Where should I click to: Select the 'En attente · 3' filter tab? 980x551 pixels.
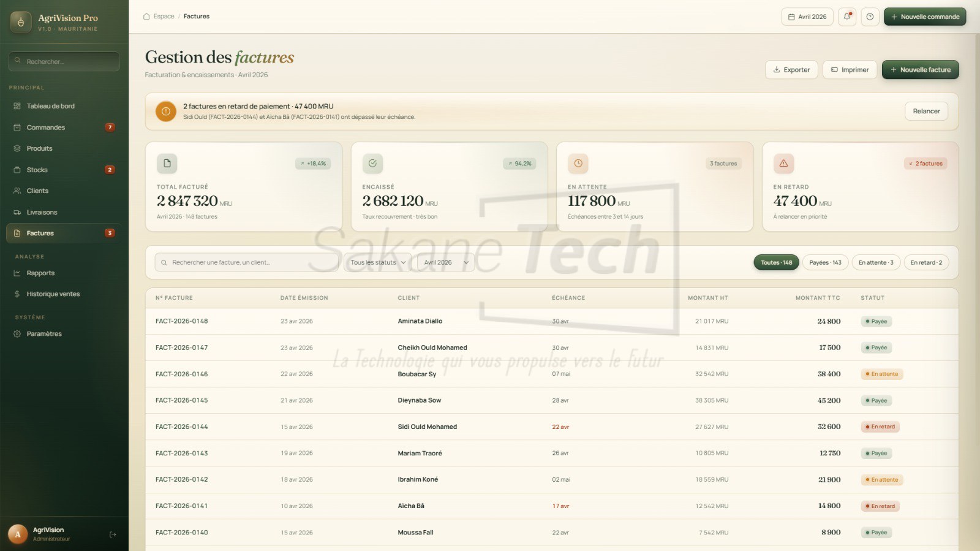876,262
